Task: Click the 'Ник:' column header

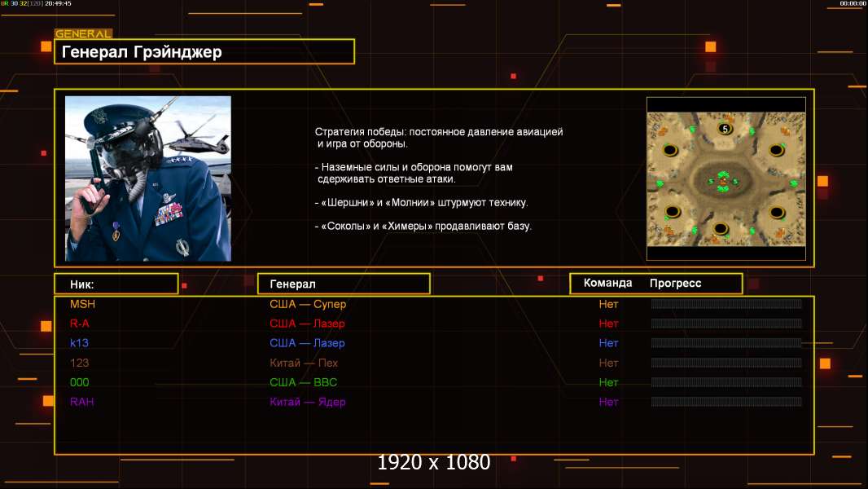Action: [116, 284]
